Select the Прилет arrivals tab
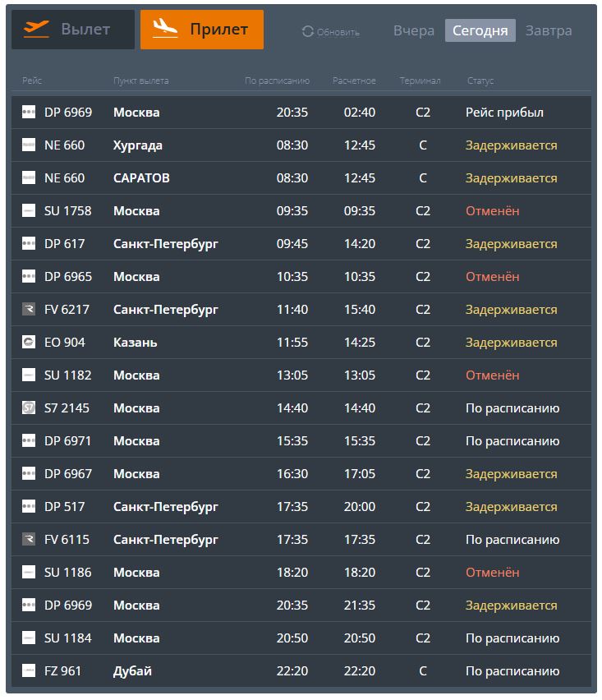The width and height of the screenshot is (602, 700). 202,30
